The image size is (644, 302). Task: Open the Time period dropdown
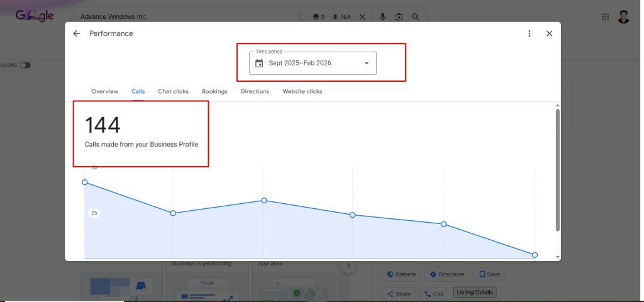click(313, 64)
